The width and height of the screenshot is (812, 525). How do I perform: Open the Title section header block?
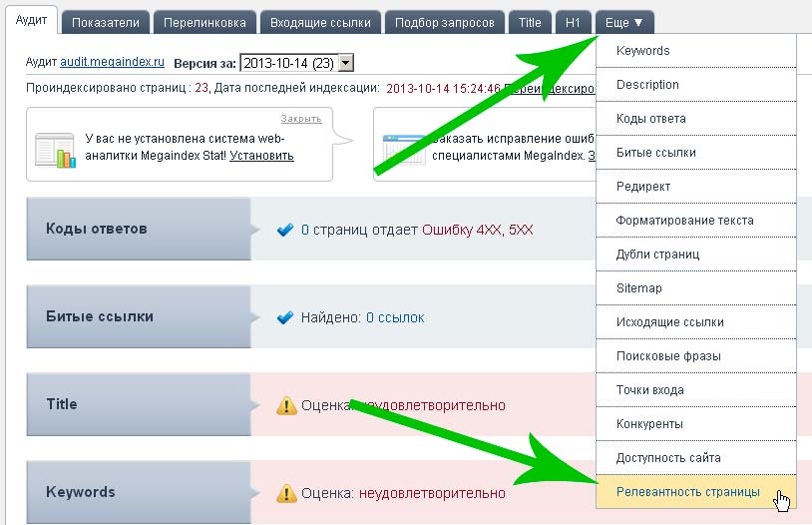pos(139,404)
